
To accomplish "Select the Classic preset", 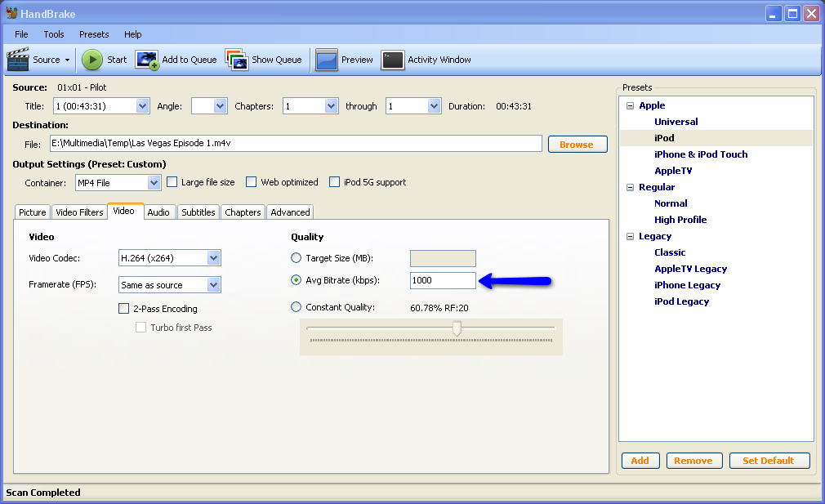I will 670,252.
